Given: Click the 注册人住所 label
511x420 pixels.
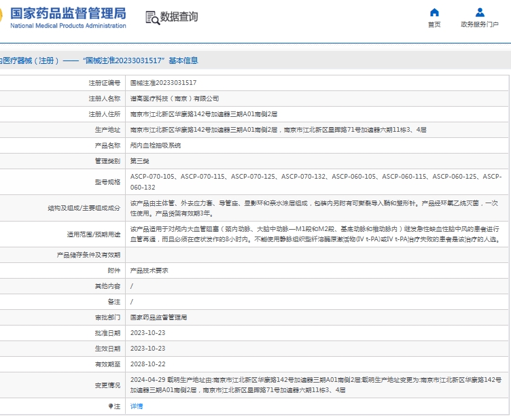Looking at the screenshot, I should click(104, 114).
